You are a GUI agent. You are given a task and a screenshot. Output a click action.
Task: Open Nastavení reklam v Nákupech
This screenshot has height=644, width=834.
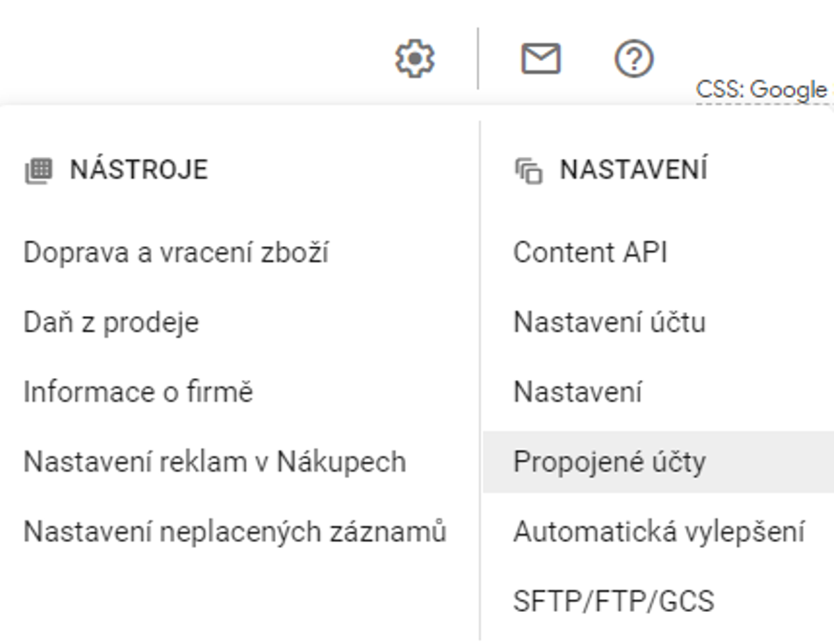(x=215, y=461)
